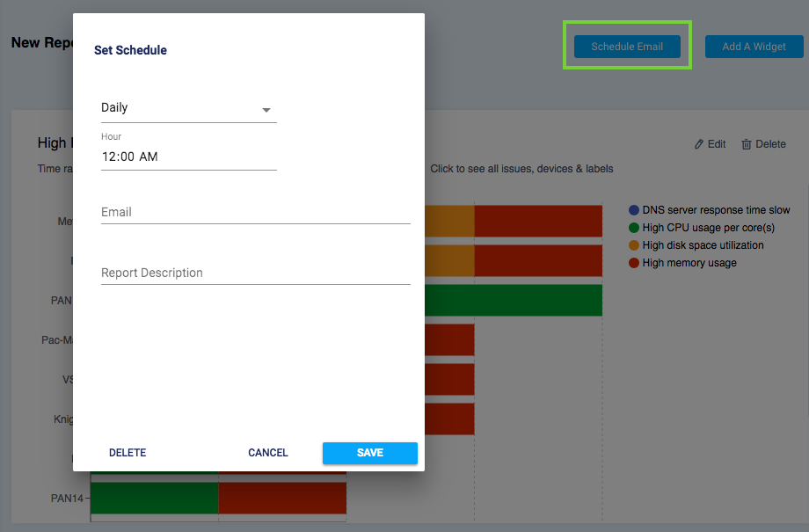Click the arrow beside the Daily selector

266,110
